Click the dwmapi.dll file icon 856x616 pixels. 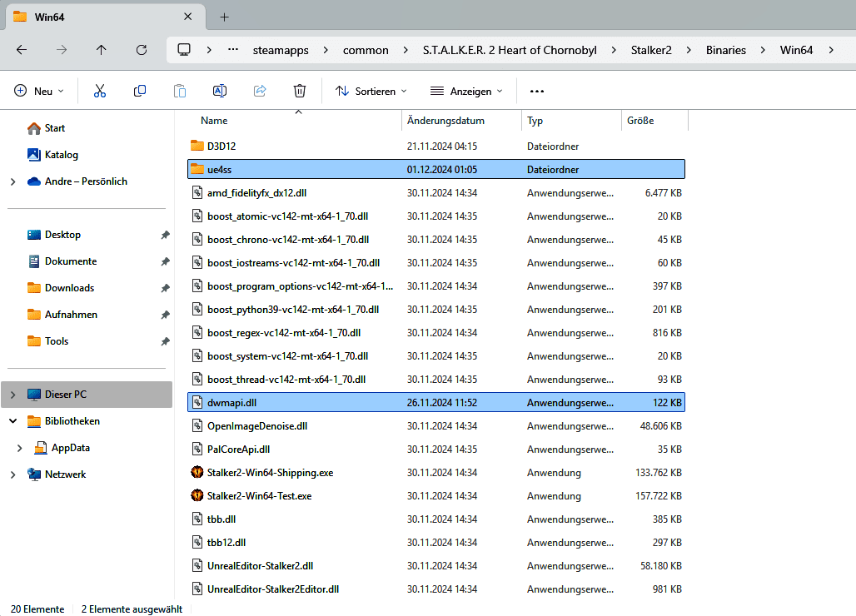pos(197,403)
